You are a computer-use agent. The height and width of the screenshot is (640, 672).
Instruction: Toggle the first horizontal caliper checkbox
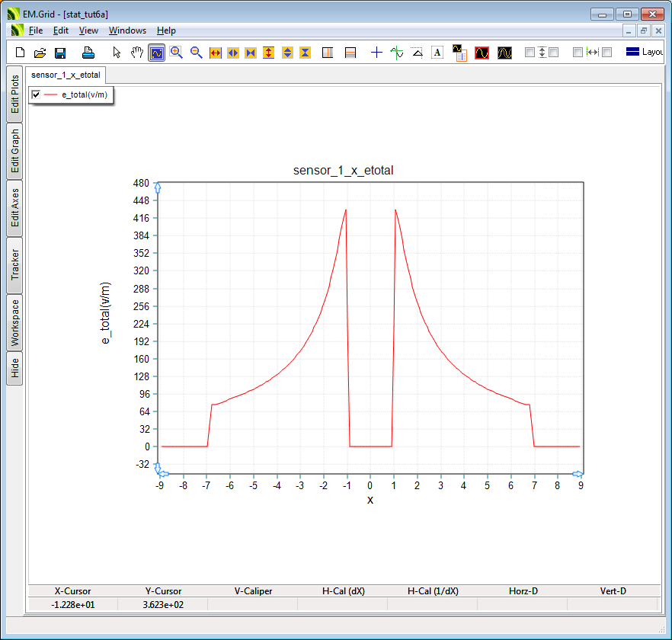point(578,53)
